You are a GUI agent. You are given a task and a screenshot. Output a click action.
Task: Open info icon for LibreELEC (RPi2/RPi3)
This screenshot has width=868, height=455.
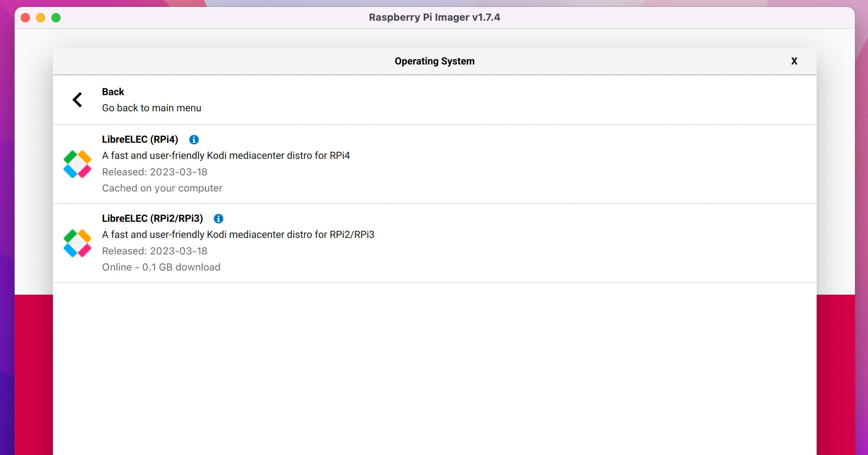[219, 219]
